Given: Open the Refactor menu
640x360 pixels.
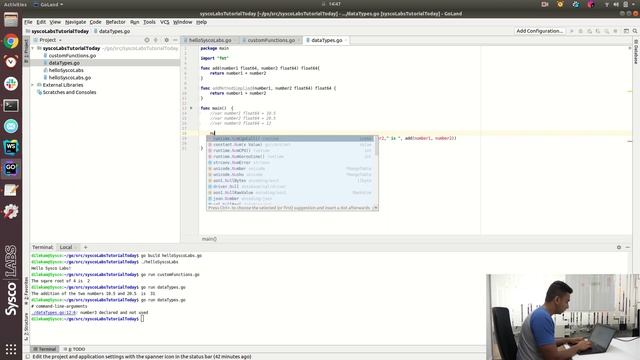Looking at the screenshot, I should [116, 22].
